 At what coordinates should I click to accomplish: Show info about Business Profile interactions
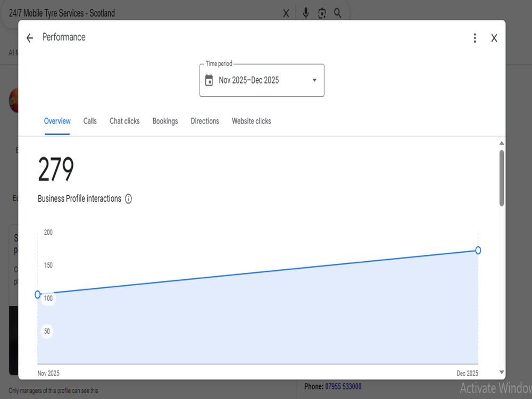(x=128, y=199)
